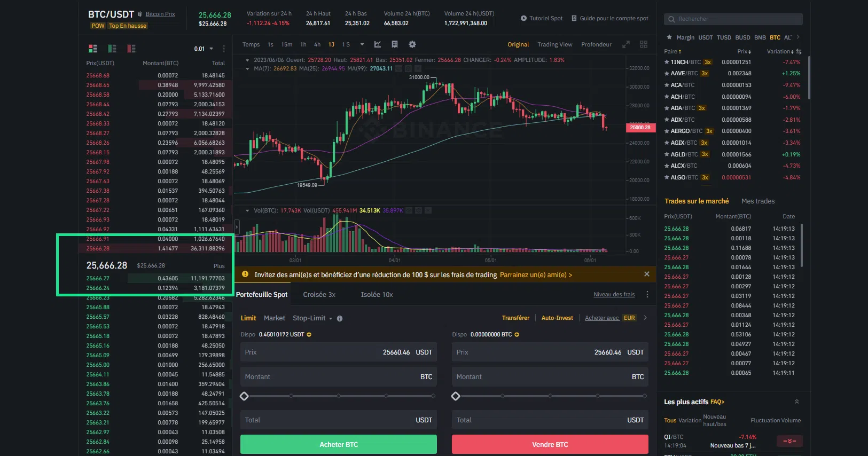Open chart settings gear icon

point(412,44)
